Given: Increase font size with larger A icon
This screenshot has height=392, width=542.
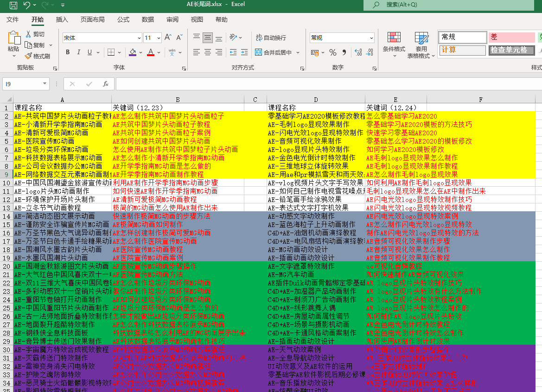Looking at the screenshot, I should [x=168, y=38].
